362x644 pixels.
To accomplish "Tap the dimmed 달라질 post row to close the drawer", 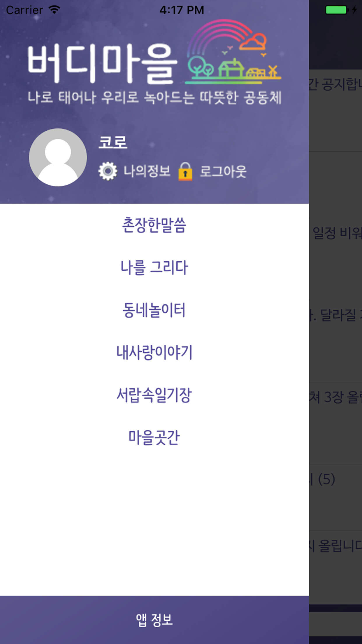I will tap(335, 341).
